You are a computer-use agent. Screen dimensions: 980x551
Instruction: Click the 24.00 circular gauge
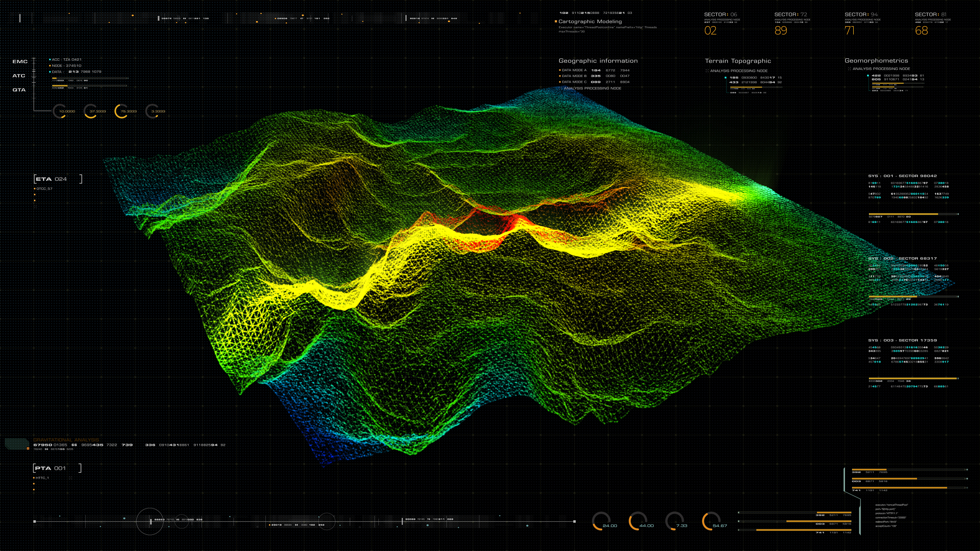coord(601,521)
